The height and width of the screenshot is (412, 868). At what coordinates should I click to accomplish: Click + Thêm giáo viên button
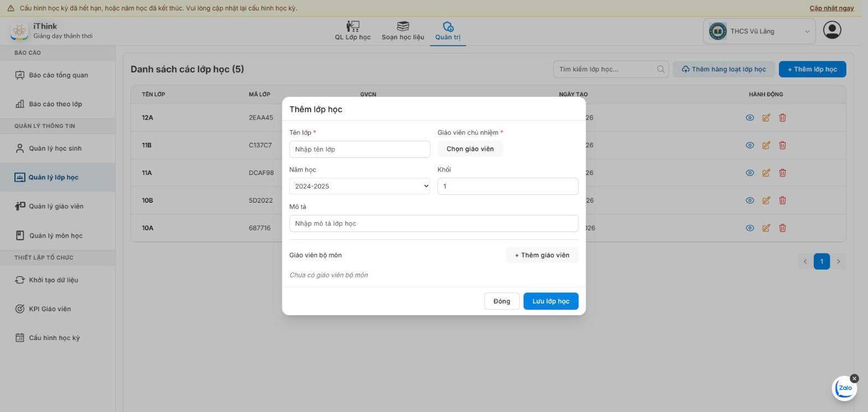point(542,255)
